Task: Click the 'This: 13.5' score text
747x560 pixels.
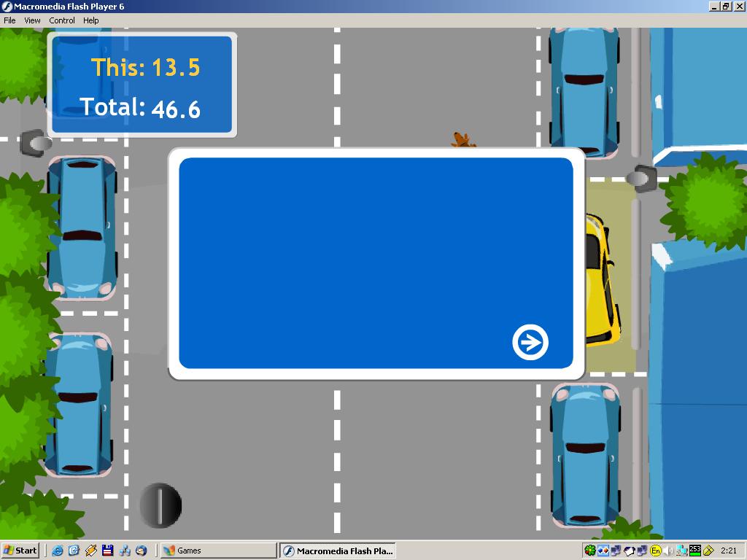Action: (x=145, y=67)
